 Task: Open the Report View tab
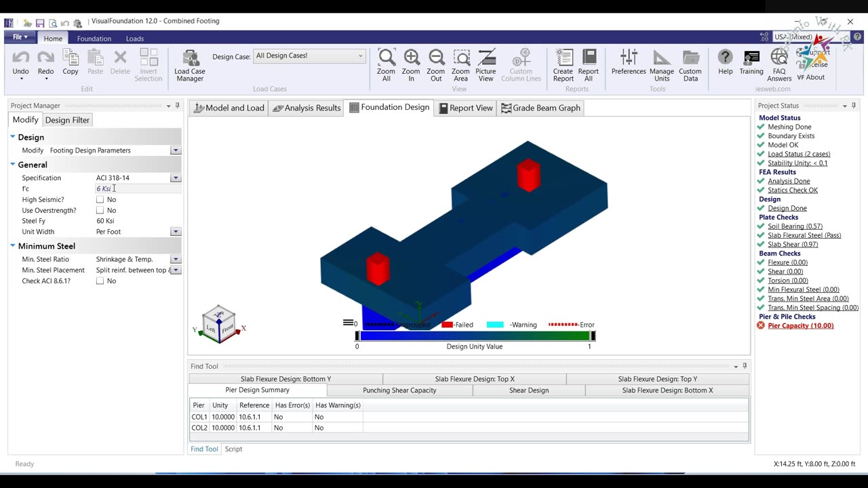click(466, 108)
